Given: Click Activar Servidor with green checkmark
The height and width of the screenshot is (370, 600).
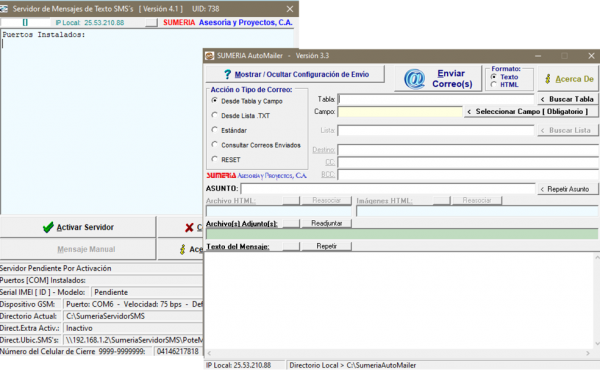Looking at the screenshot, I should 78,227.
